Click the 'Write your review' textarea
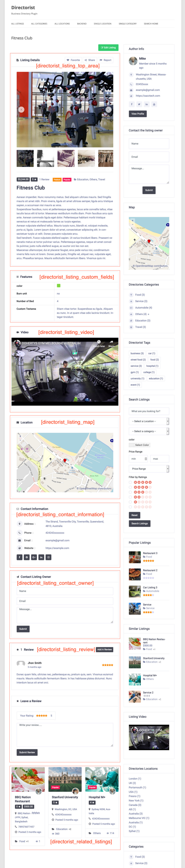This screenshot has width=185, height=868. [65, 734]
